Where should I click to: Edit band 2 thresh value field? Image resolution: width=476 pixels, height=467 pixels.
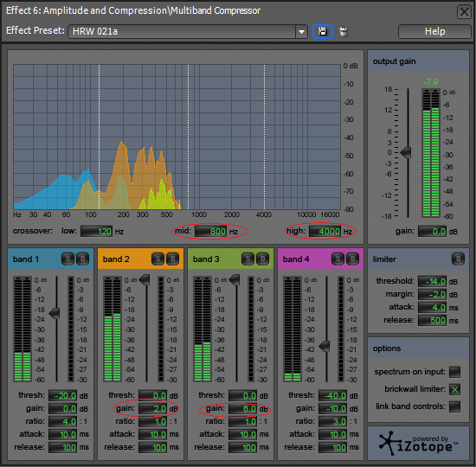(x=152, y=396)
